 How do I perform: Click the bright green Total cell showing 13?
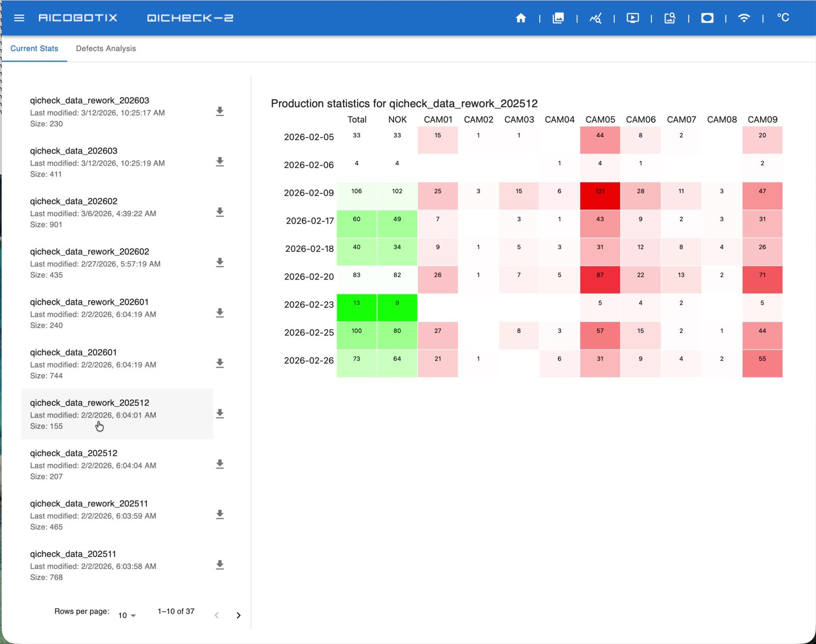click(356, 307)
